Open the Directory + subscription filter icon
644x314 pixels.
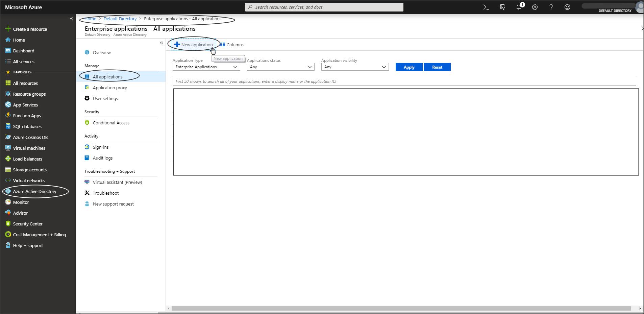click(x=502, y=7)
